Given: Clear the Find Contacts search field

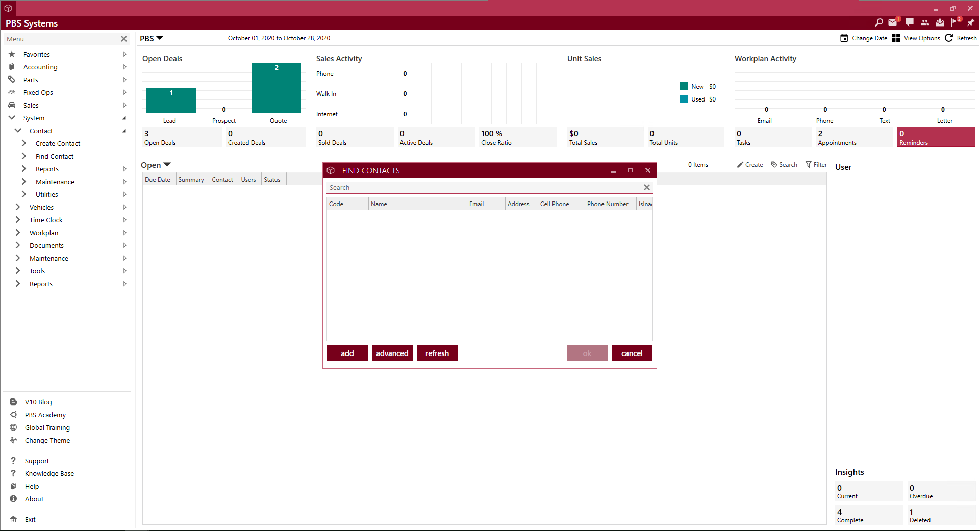Looking at the screenshot, I should click(647, 187).
